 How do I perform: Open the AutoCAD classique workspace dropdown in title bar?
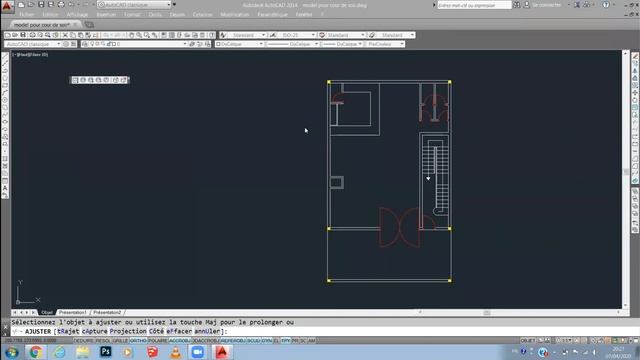[134, 4]
